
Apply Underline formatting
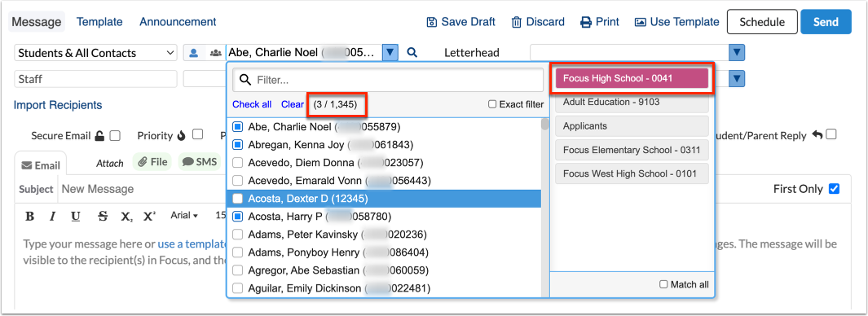click(x=76, y=216)
